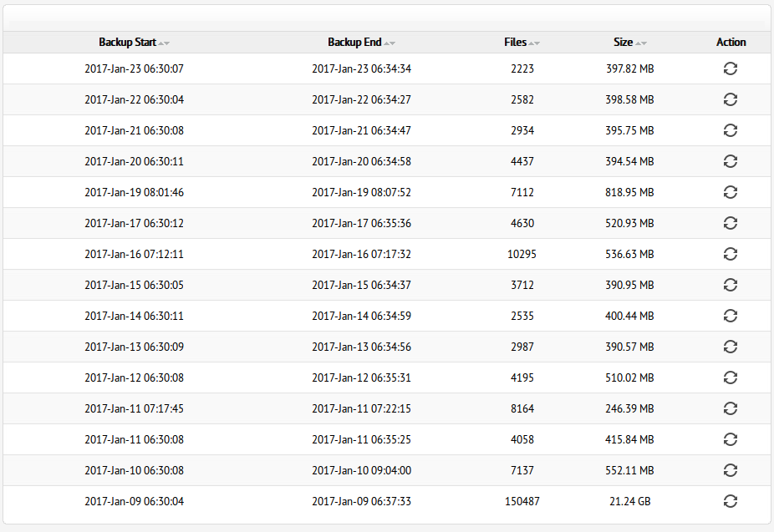This screenshot has width=774, height=532.
Task: Restore the backup from 2017-Jan-20 06:30:11
Action: (730, 161)
